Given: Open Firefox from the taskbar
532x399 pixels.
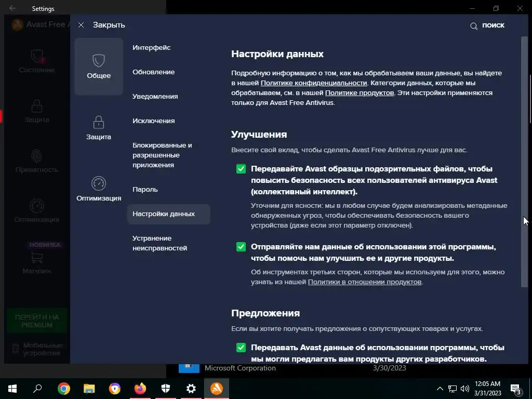Looking at the screenshot, I should tap(140, 389).
